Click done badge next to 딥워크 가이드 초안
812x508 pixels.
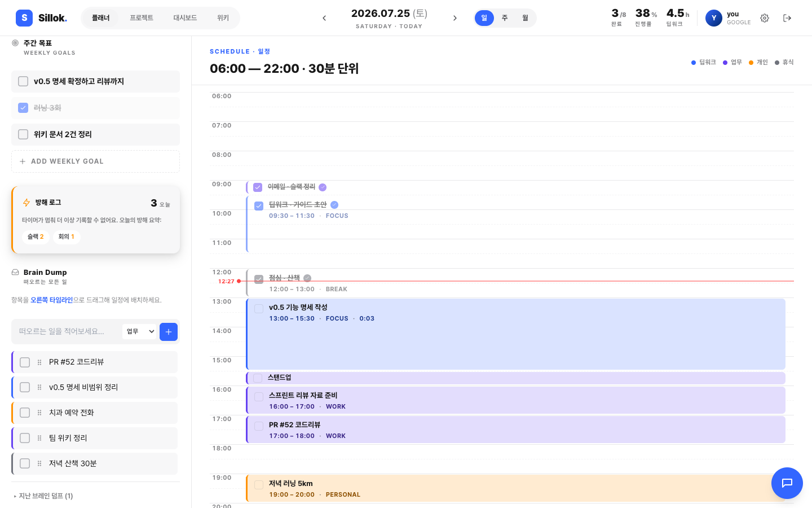point(334,205)
